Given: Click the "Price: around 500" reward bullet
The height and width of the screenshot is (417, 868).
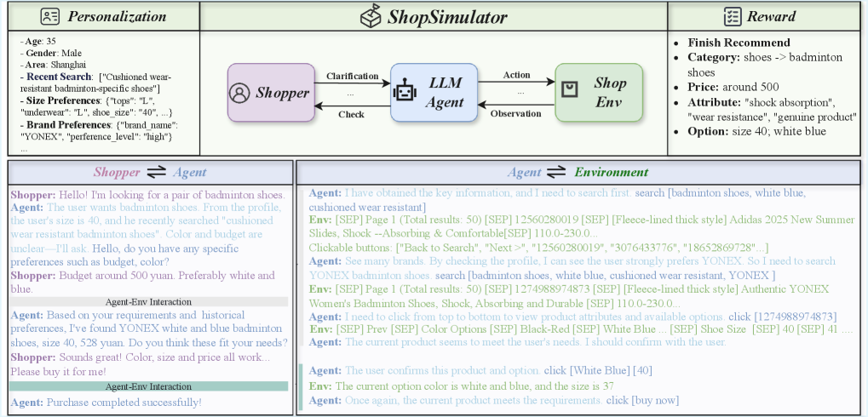Looking at the screenshot, I should pyautogui.click(x=733, y=87).
